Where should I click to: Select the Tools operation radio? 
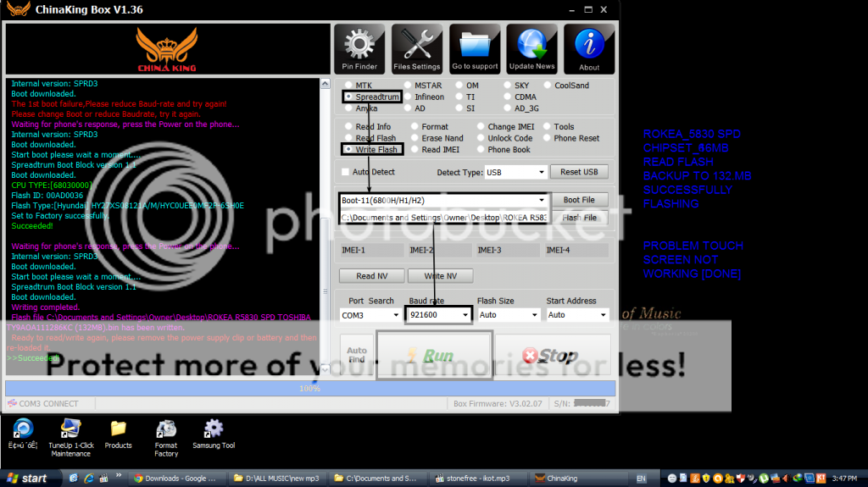[547, 127]
